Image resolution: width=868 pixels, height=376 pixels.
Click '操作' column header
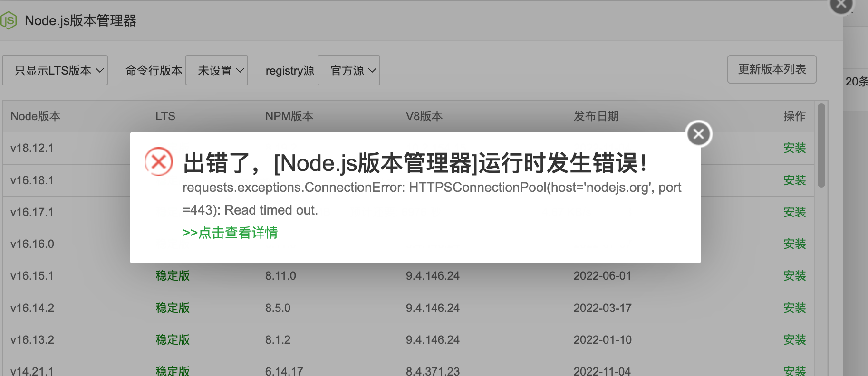click(795, 116)
